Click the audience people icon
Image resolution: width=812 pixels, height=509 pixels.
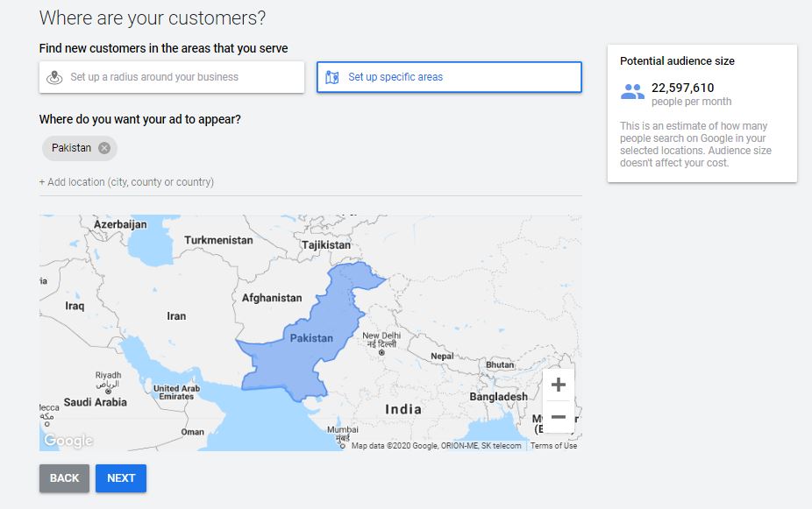632,91
